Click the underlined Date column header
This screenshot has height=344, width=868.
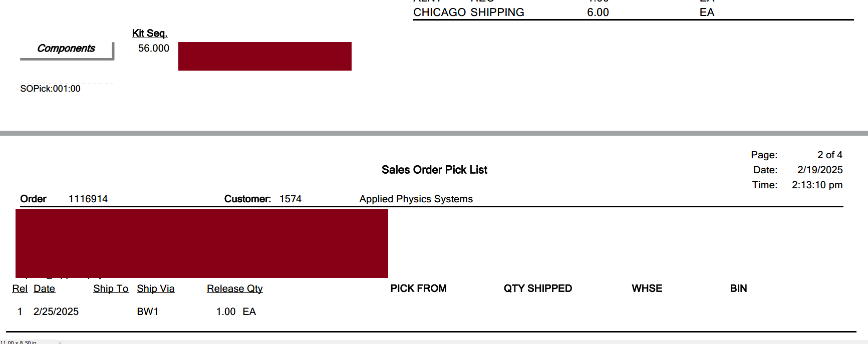click(x=44, y=289)
